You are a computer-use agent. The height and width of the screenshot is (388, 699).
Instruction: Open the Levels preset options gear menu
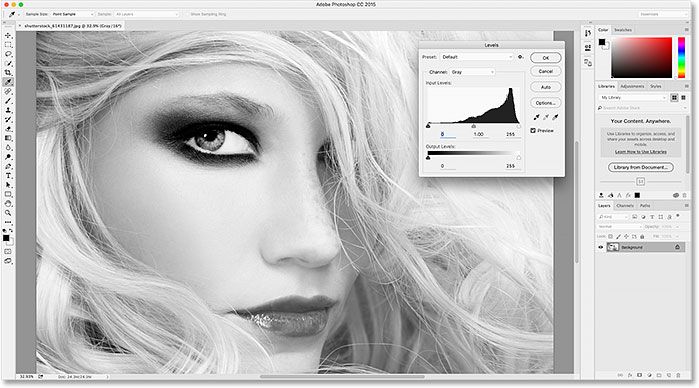pyautogui.click(x=520, y=57)
